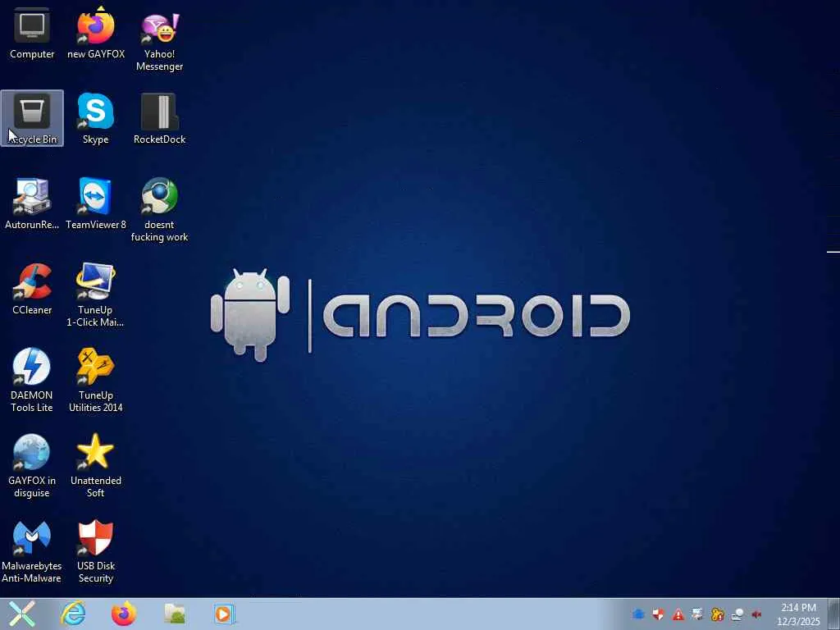
Task: Launch Internet Explorer from the taskbar
Action: coord(73,614)
